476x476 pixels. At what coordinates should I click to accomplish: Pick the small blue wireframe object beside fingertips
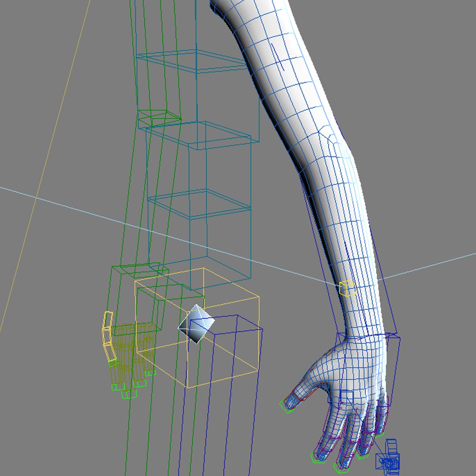[388, 457]
